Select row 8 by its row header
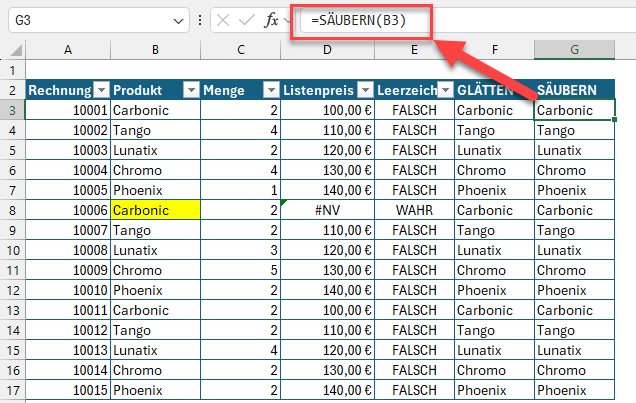Image resolution: width=636 pixels, height=403 pixels. point(12,211)
